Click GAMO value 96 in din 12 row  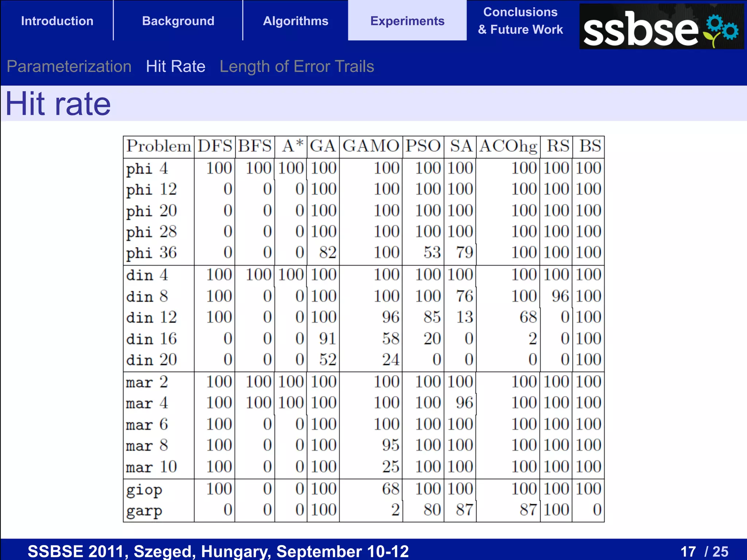[x=391, y=317]
